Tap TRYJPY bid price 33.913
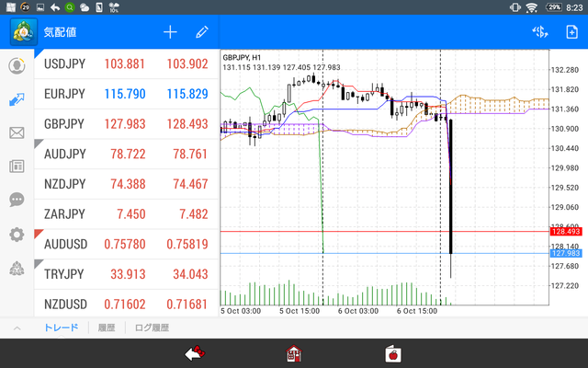The width and height of the screenshot is (588, 368). [x=128, y=274]
